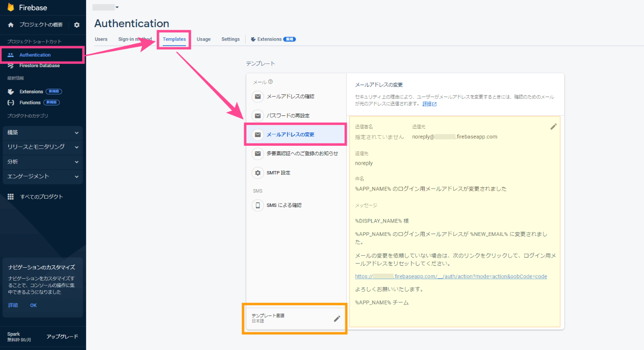This screenshot has width=644, height=350.
Task: Click the アップグレード button
Action: pyautogui.click(x=62, y=337)
